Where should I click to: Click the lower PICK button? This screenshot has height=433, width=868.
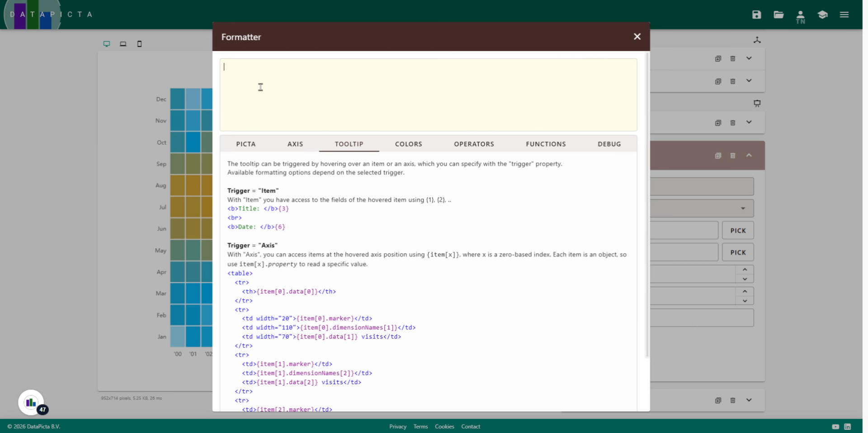coord(738,252)
